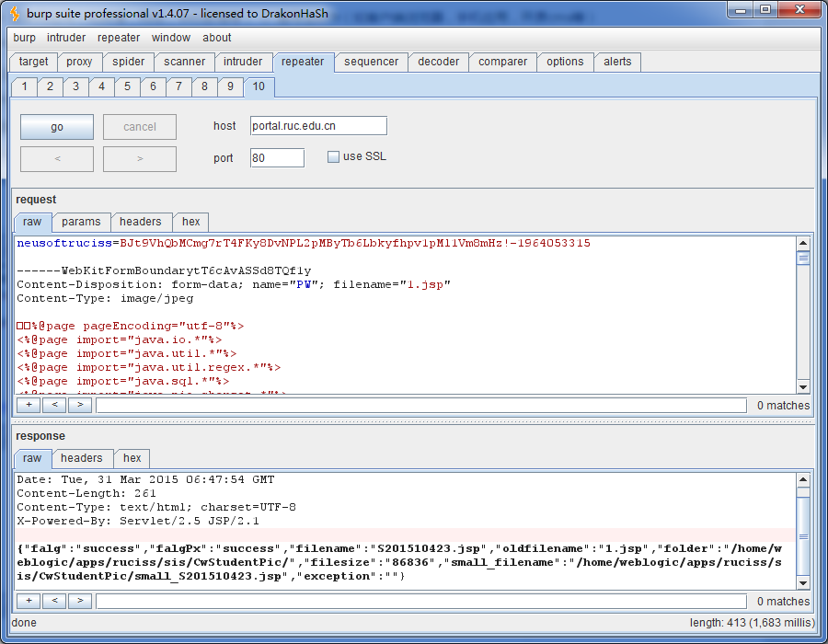Open repeater request tab 7
The width and height of the screenshot is (828, 644).
pyautogui.click(x=178, y=86)
